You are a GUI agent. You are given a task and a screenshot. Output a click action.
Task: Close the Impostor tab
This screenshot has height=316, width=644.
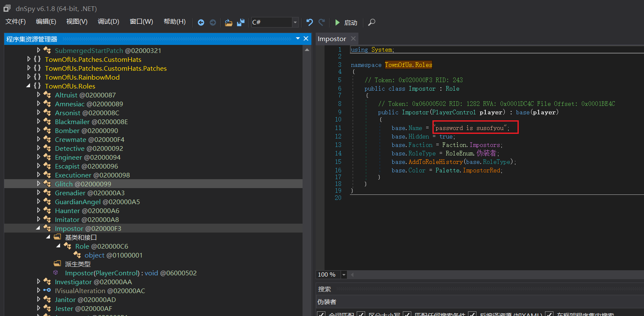(x=353, y=39)
